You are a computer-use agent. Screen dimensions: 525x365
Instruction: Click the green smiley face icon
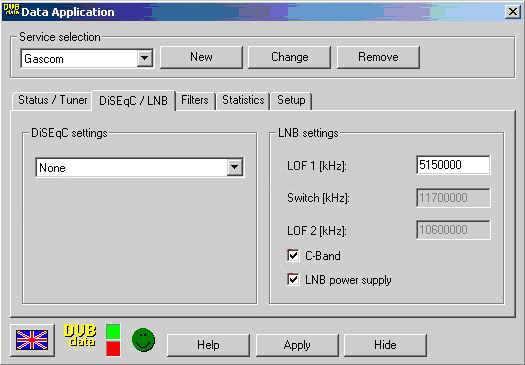point(143,340)
